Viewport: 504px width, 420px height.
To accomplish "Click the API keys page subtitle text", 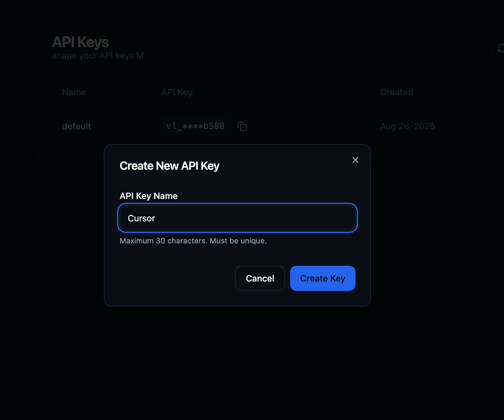I will tap(98, 56).
